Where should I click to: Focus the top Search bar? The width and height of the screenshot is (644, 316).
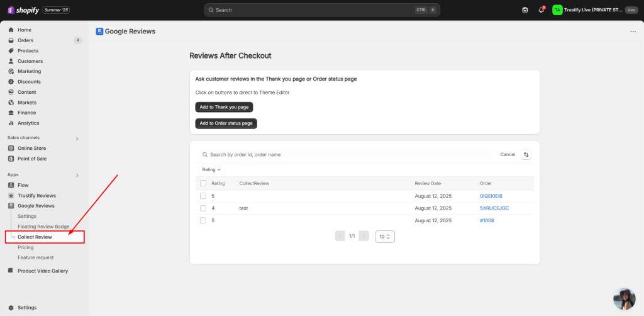pos(322,10)
